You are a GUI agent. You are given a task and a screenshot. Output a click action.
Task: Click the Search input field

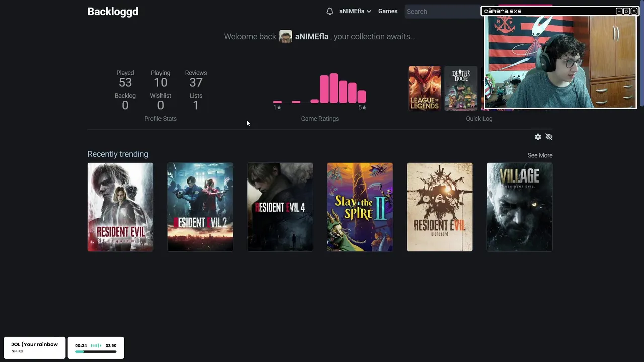(443, 11)
